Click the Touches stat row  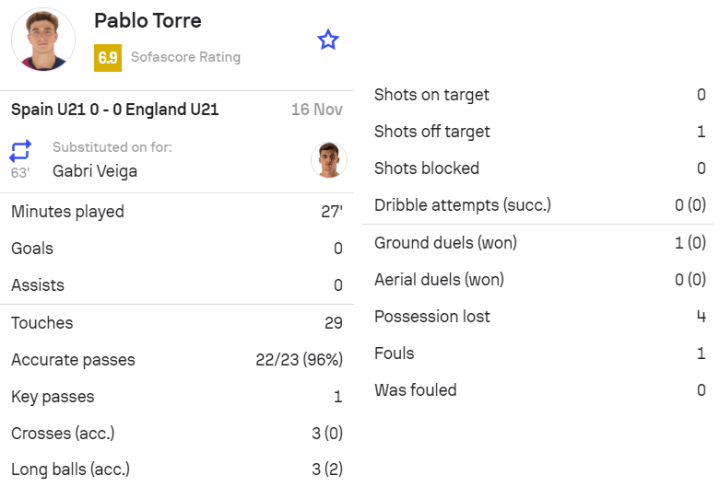click(x=176, y=323)
